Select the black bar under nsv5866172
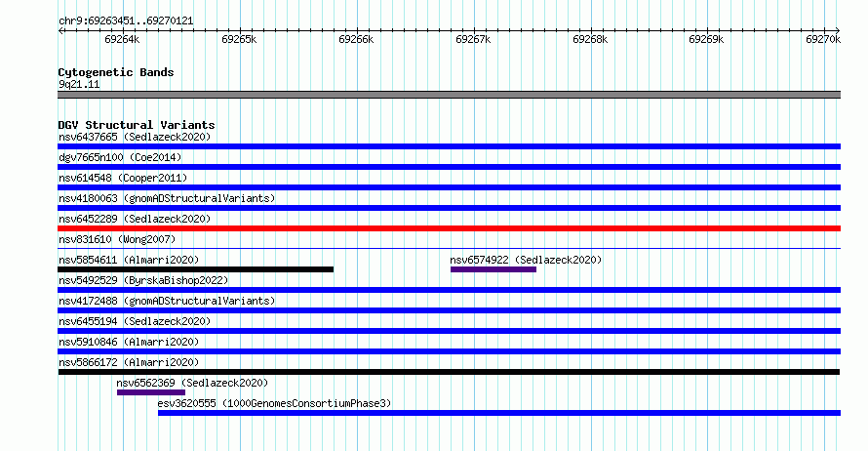Screen dimensions: 868x451 point(449,372)
